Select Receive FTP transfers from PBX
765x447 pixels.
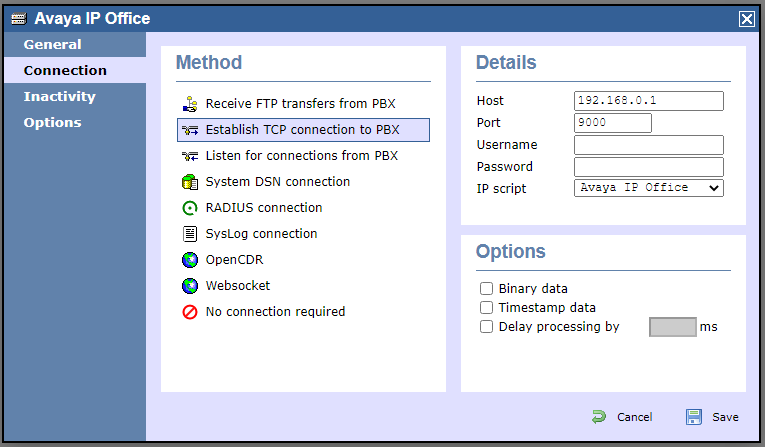(x=303, y=104)
